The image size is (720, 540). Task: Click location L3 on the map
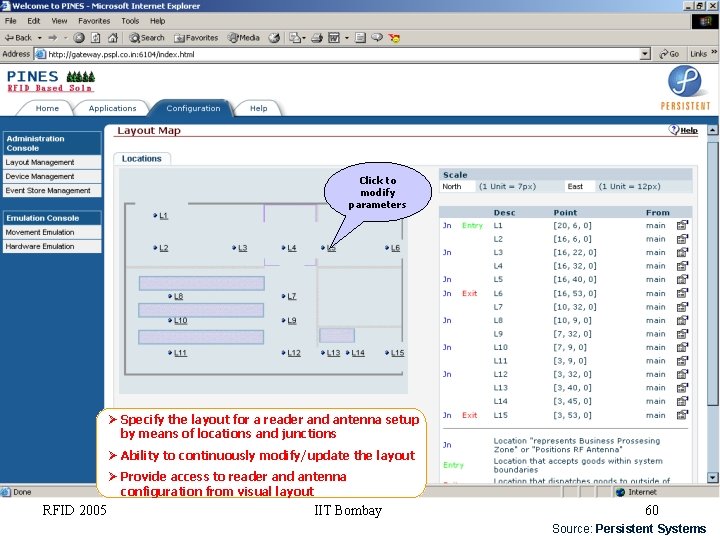tap(242, 248)
